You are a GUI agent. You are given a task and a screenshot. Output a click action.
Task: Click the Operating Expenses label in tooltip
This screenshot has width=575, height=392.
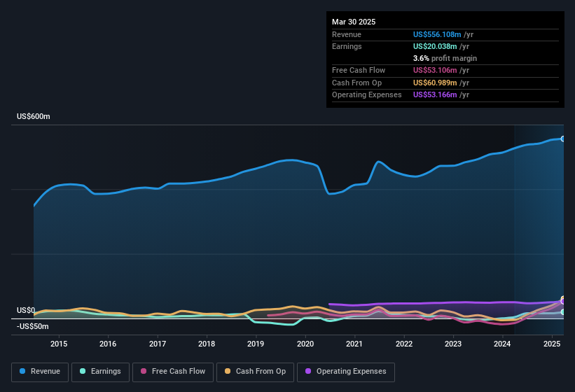point(367,95)
